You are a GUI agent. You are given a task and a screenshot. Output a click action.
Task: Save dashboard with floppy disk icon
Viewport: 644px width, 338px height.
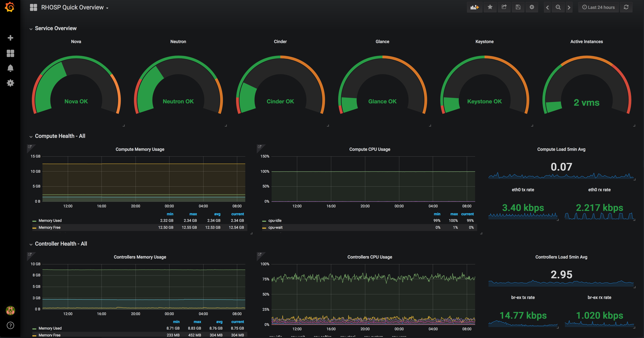518,7
